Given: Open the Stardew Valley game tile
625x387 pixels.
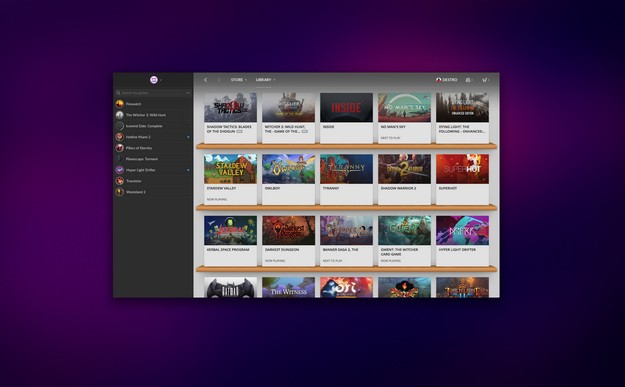Looking at the screenshot, I should pos(230,179).
